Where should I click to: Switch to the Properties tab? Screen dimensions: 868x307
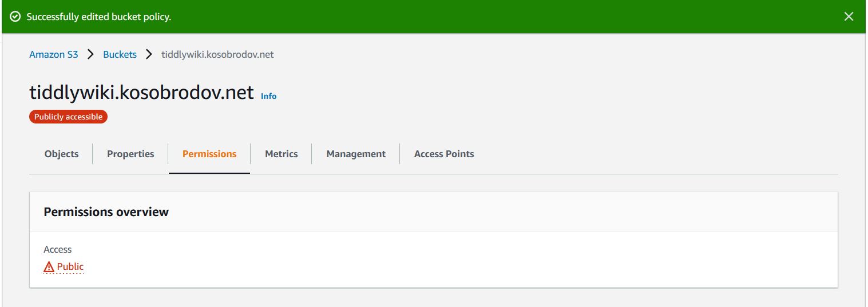pos(130,154)
